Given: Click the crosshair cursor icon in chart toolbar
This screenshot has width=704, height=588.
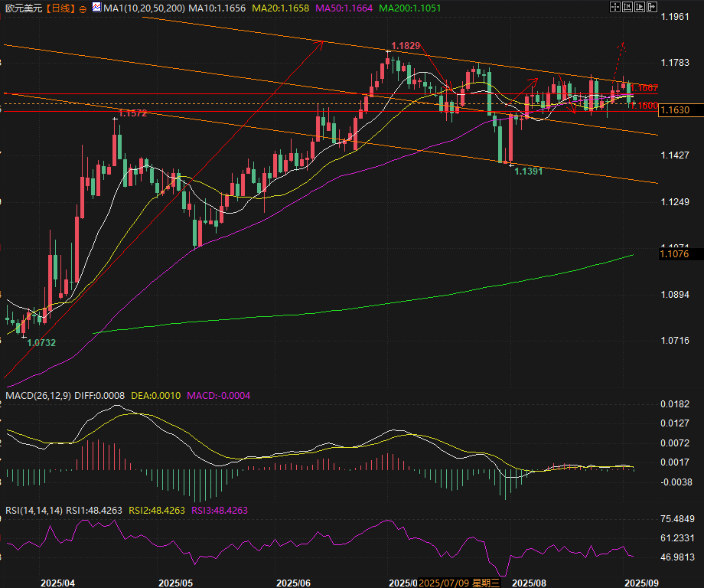Looking at the screenshot, I should click(614, 7).
